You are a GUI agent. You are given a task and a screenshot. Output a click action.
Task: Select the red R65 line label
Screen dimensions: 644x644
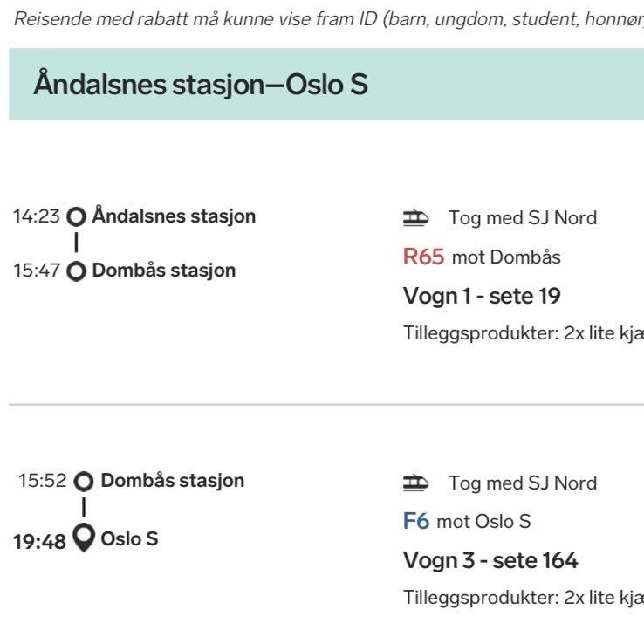pos(423,257)
